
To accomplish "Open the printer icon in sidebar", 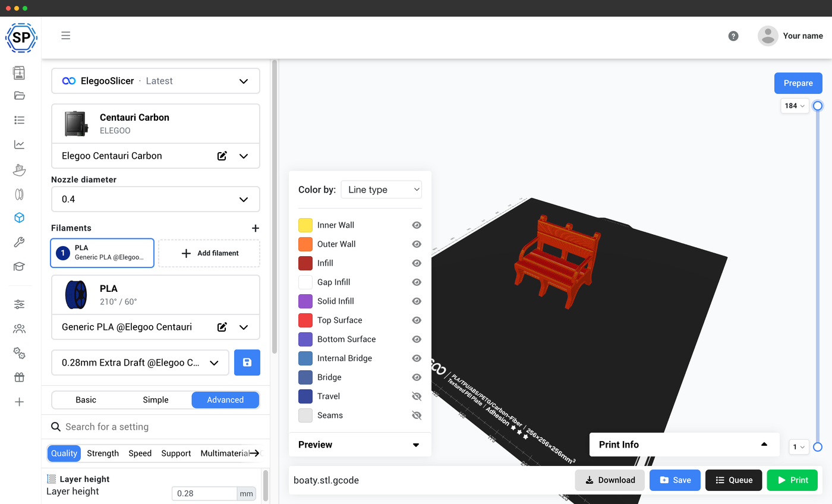I will [19, 73].
